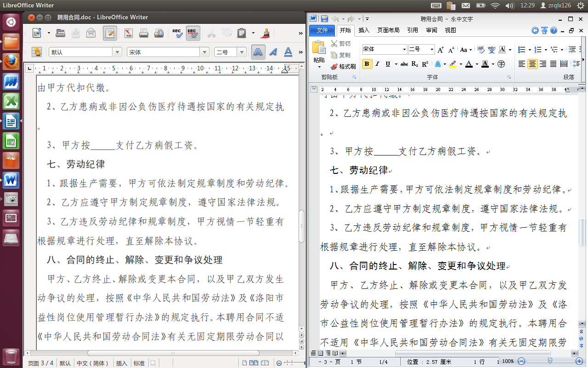This screenshot has width=588, height=368.
Task: Expand LibreOffice font name dropdown 宋体
Action: tap(205, 52)
